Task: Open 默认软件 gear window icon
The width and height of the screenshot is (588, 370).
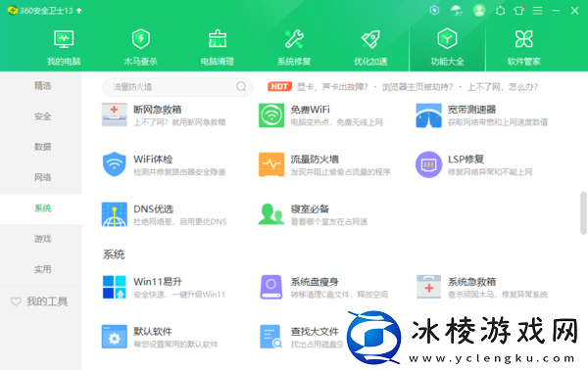Action: [x=114, y=337]
